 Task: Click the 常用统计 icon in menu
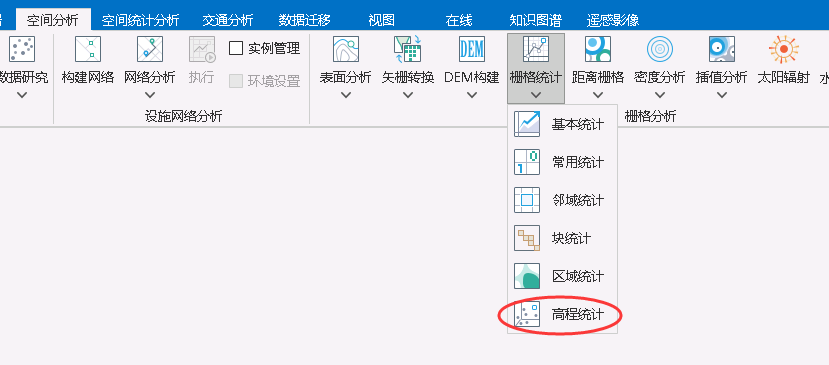point(527,162)
